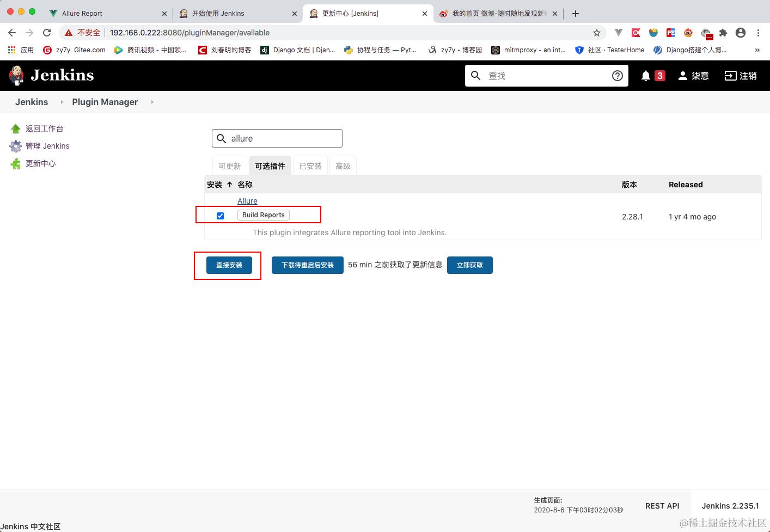This screenshot has height=532, width=770.
Task: Open the Jenkins 2.235.1 version link
Action: [x=730, y=506]
